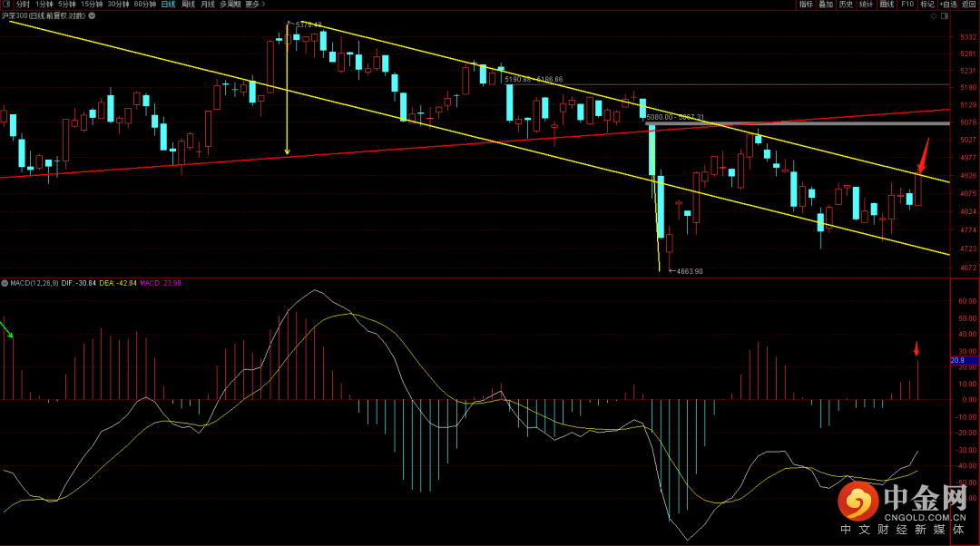Open F10 company info
Viewport: 980px width, 546px height.
[x=907, y=4]
